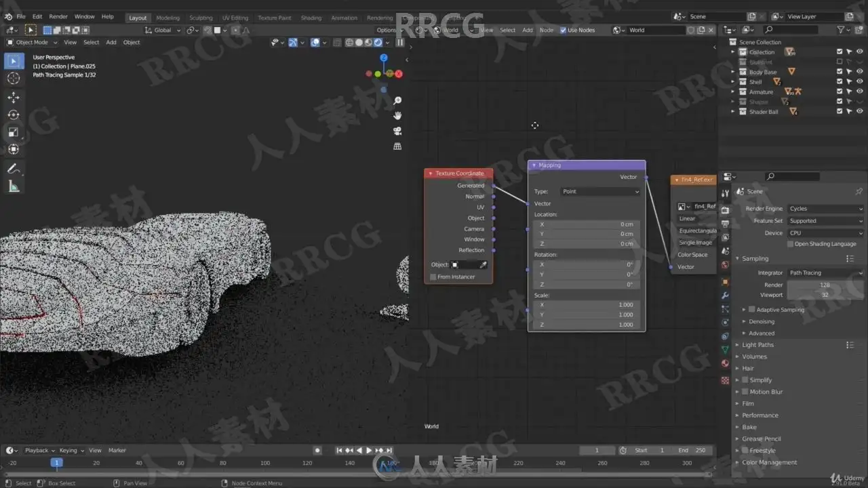The width and height of the screenshot is (868, 488).
Task: Select the Transform tool
Action: [14, 149]
